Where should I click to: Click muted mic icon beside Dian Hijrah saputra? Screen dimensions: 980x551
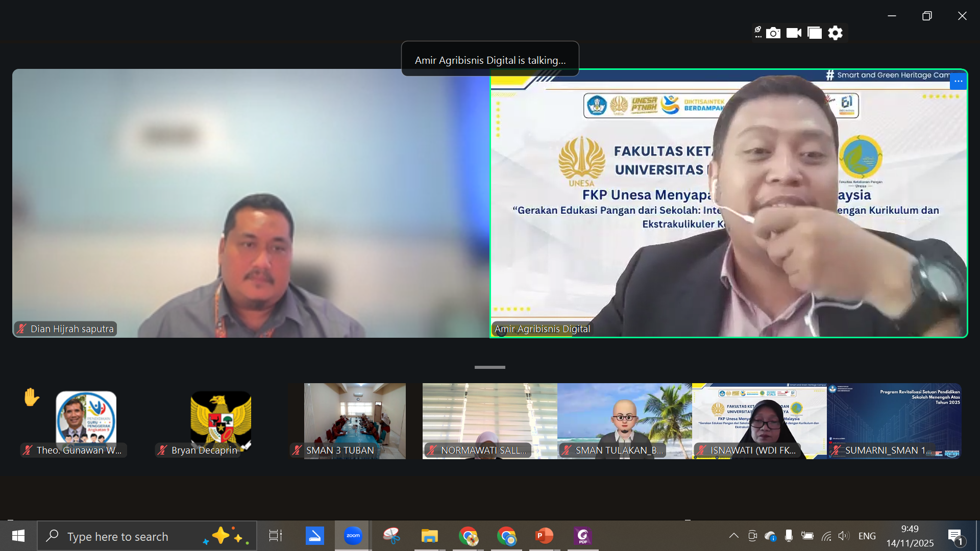pyautogui.click(x=21, y=329)
